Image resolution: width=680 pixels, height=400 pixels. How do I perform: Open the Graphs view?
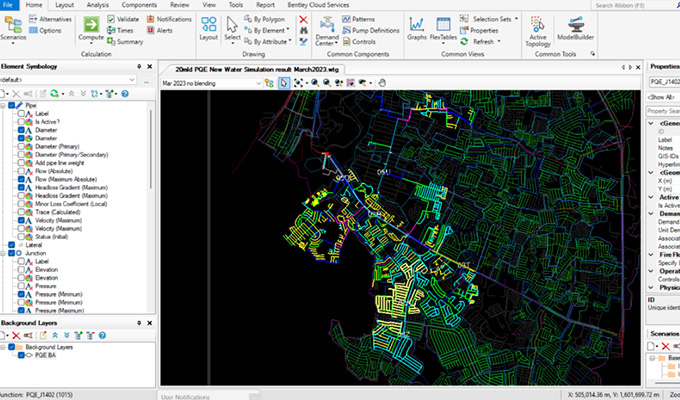coord(416,26)
